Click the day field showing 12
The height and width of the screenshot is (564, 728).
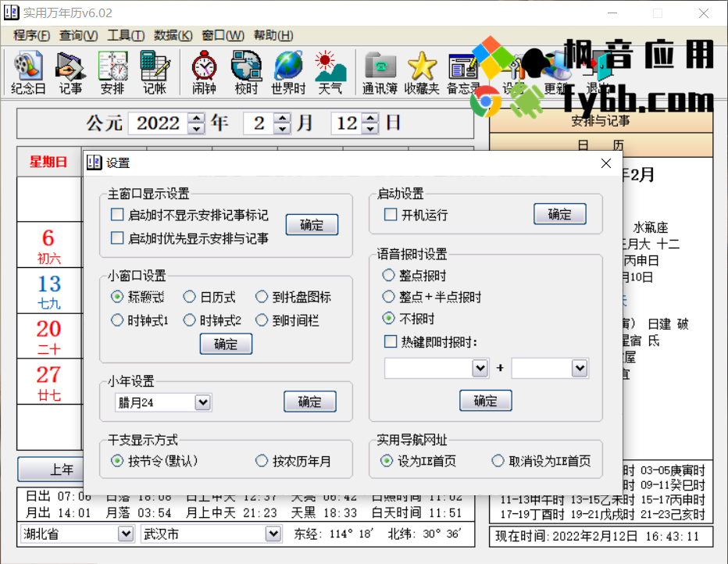click(347, 123)
